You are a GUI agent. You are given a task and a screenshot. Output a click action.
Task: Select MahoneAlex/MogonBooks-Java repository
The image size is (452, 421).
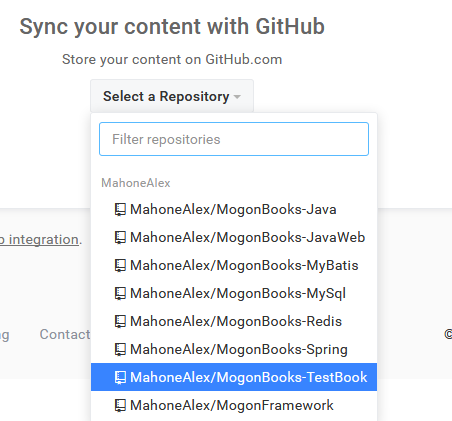tap(234, 210)
